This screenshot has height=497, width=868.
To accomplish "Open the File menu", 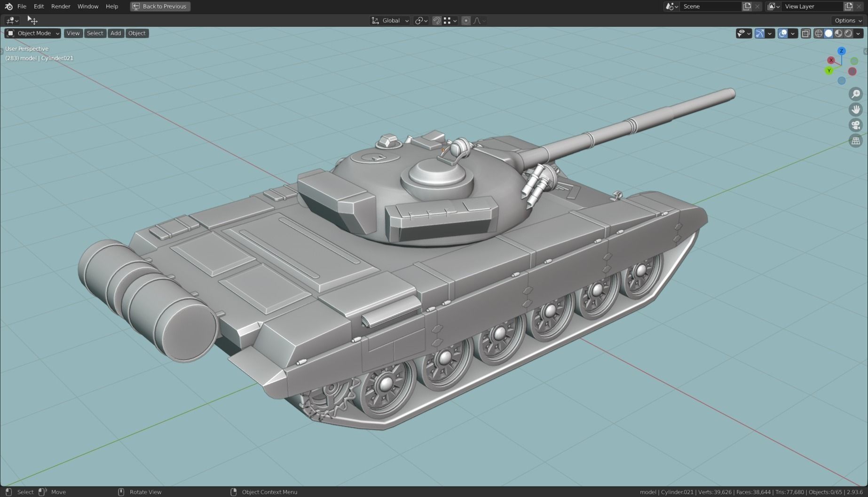I will tap(22, 6).
